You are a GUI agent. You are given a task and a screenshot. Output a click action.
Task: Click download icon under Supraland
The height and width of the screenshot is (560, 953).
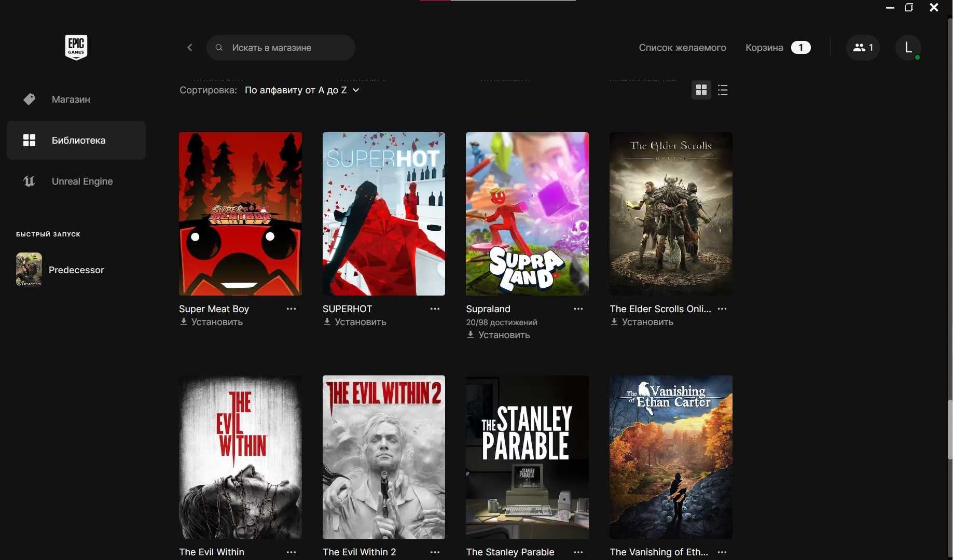tap(471, 335)
